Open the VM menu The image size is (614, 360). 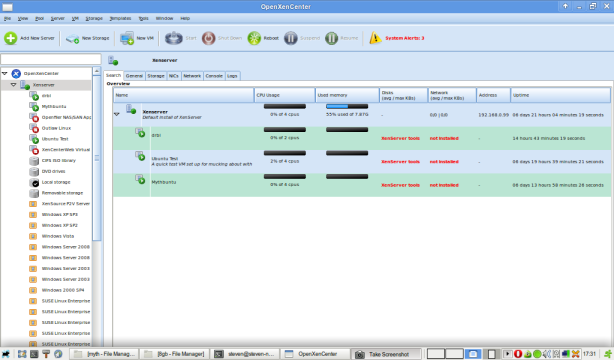75,18
